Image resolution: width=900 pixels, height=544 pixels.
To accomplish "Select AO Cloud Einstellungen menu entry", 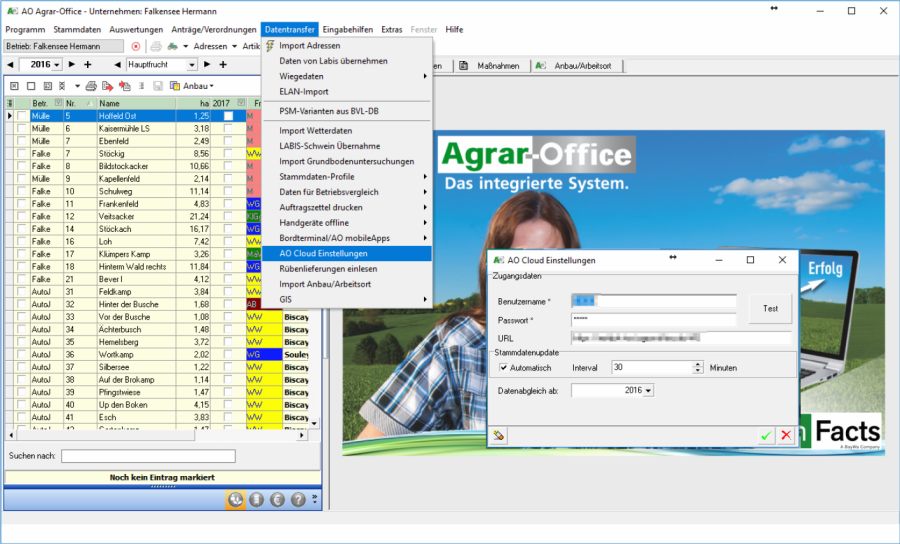I will point(347,253).
